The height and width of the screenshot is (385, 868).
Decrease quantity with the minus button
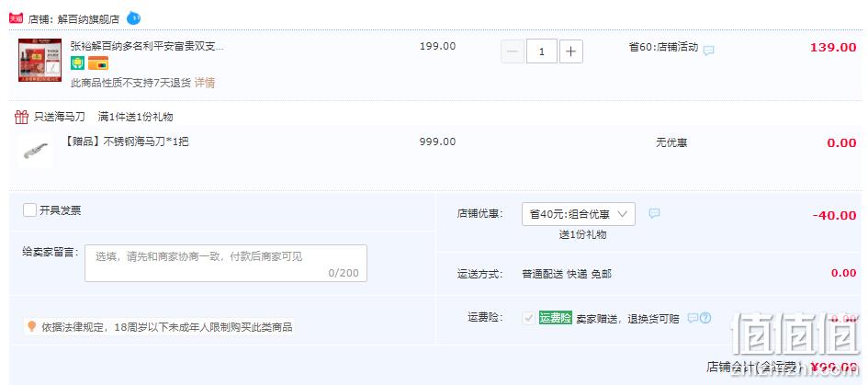click(x=513, y=51)
